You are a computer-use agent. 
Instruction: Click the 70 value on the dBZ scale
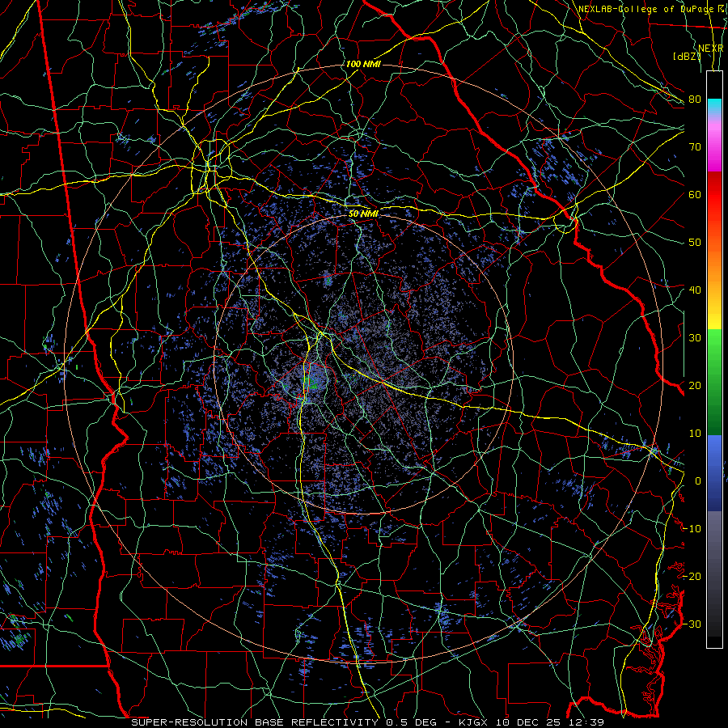(x=695, y=147)
